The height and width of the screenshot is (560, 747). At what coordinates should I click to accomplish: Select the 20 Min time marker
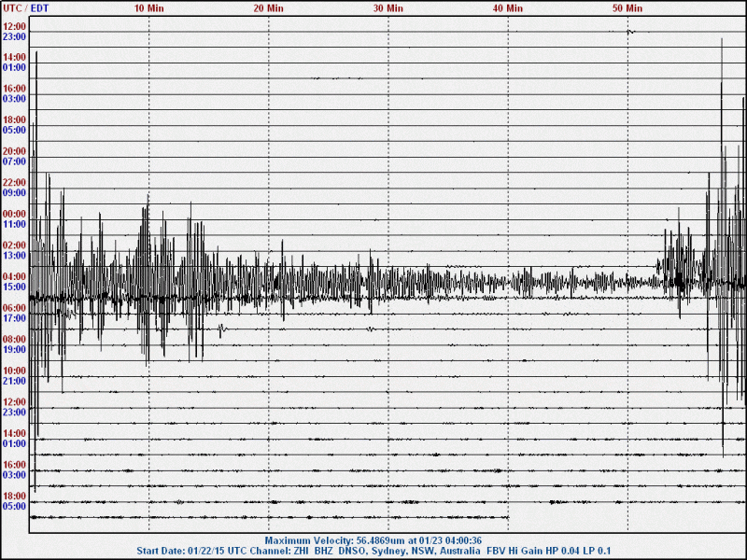coord(269,7)
